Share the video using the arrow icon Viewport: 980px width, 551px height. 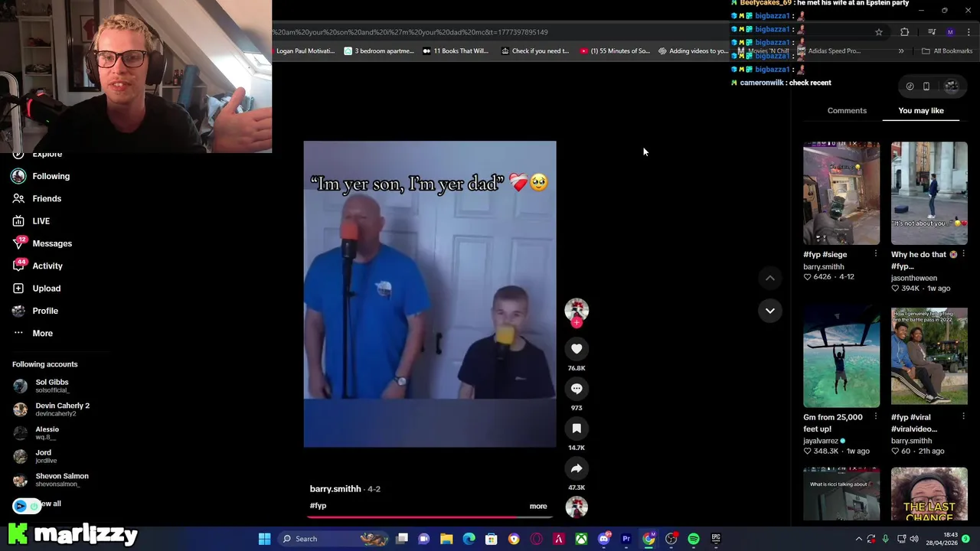tap(577, 468)
